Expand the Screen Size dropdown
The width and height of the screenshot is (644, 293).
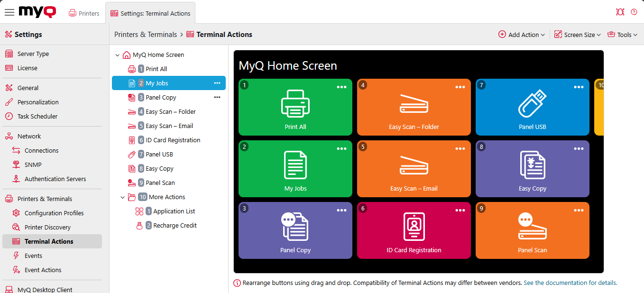[x=578, y=35]
